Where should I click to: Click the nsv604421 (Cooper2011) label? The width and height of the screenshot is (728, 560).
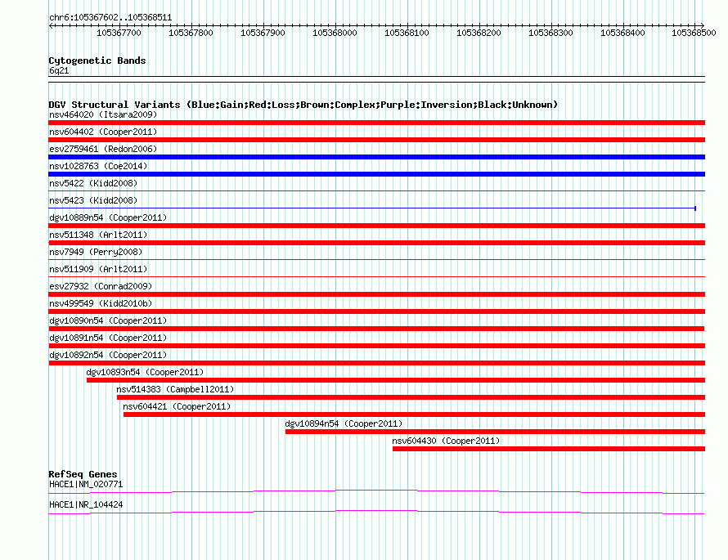(177, 406)
